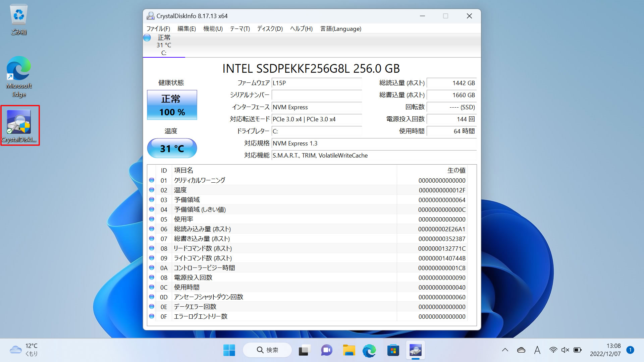Click the status dot for ライトコマンド数 row
Image resolution: width=644 pixels, height=362 pixels.
coord(152,258)
